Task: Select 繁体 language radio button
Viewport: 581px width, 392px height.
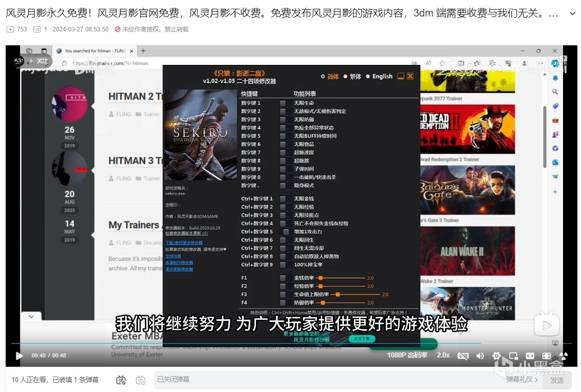Action: tap(345, 76)
